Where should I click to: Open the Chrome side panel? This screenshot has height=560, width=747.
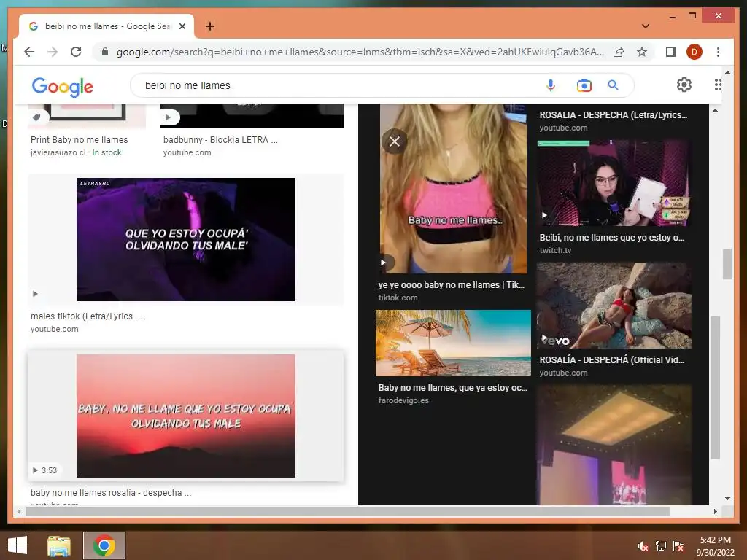click(671, 52)
